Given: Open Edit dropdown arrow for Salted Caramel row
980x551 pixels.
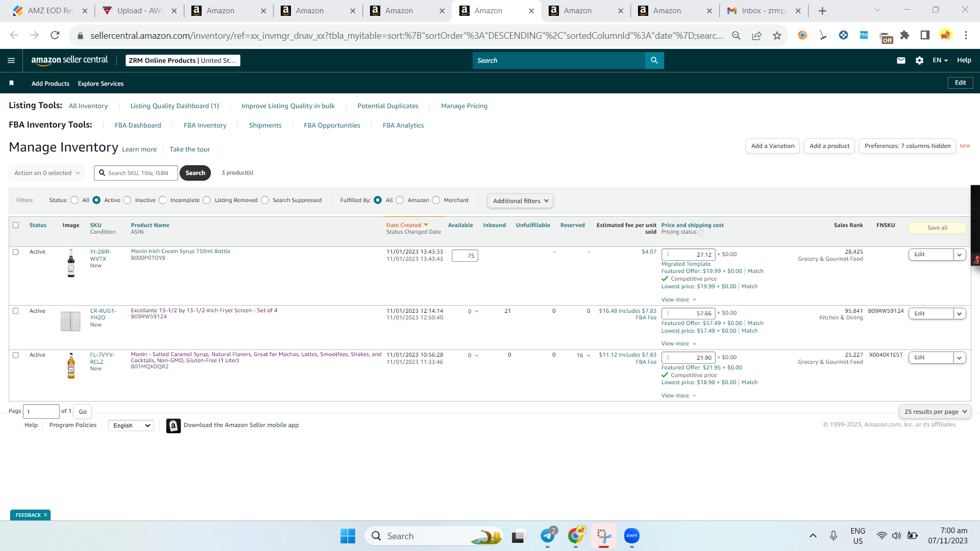Looking at the screenshot, I should coord(960,358).
